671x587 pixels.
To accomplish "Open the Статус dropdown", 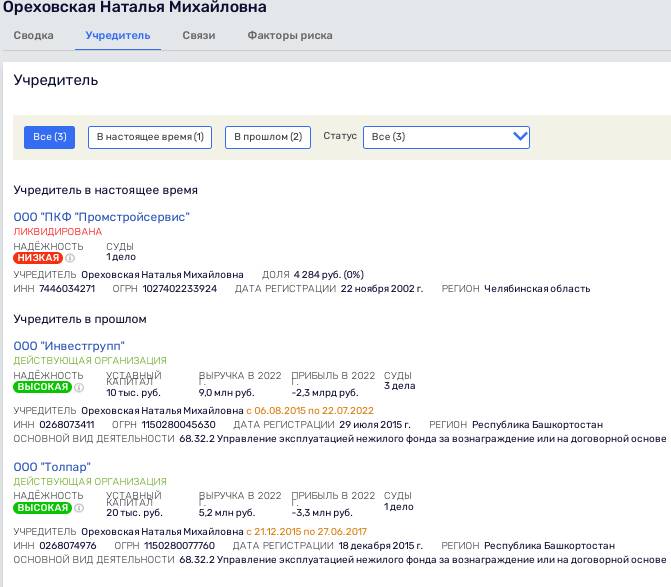I will coord(446,137).
